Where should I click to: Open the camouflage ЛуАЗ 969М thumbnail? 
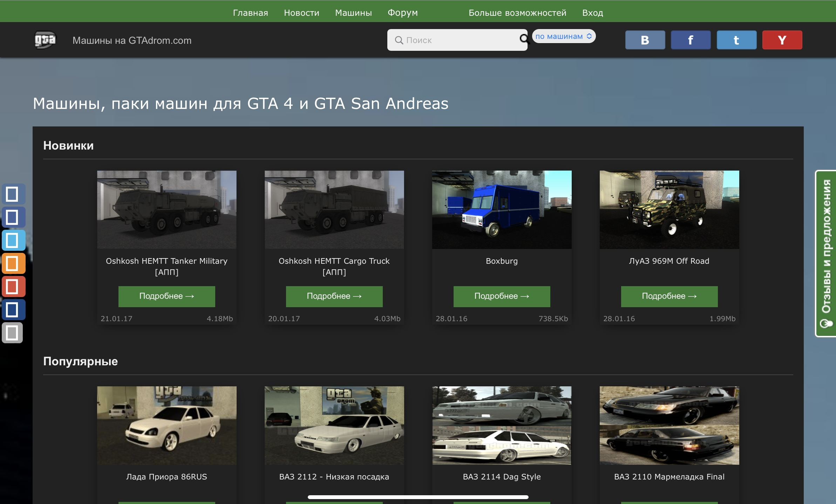pos(669,209)
